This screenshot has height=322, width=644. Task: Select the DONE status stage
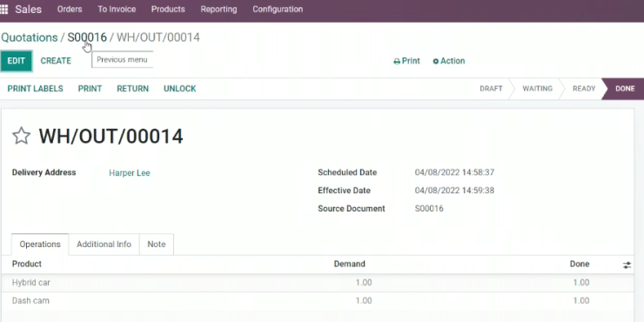625,89
